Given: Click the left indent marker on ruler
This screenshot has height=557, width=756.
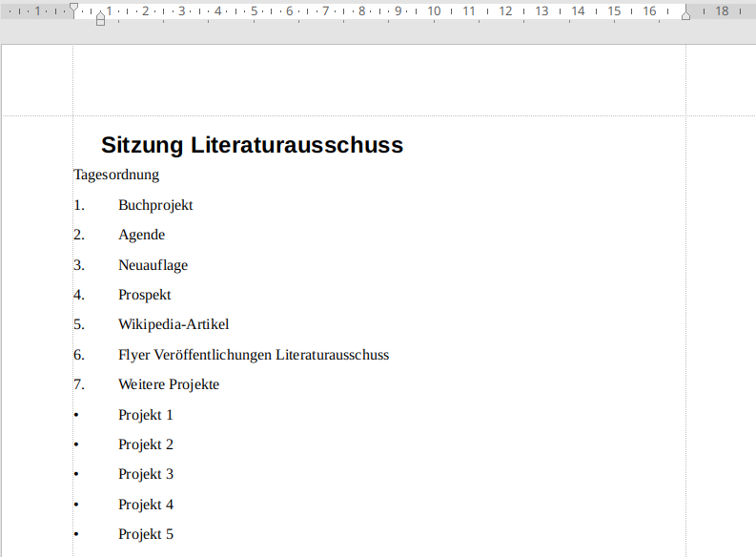Looking at the screenshot, I should pyautogui.click(x=100, y=19).
